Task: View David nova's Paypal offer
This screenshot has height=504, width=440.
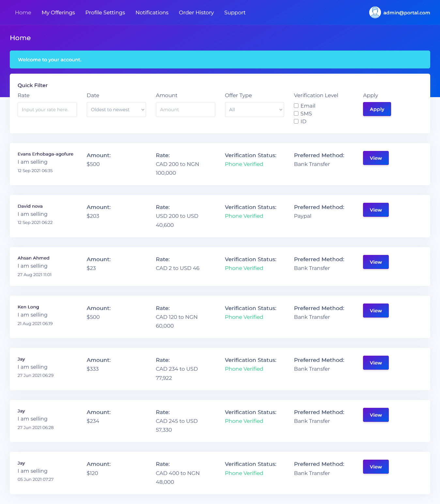Action: [x=376, y=210]
